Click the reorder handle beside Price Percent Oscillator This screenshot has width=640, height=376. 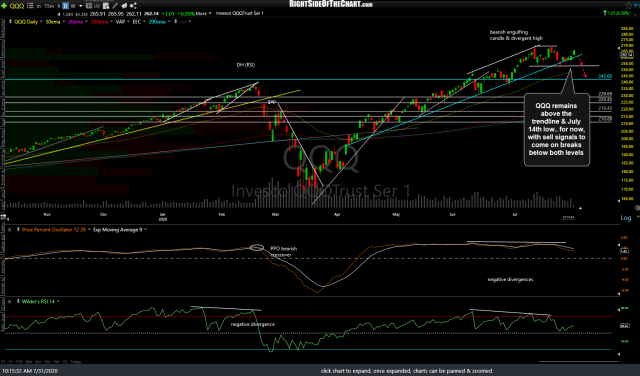tap(18, 230)
